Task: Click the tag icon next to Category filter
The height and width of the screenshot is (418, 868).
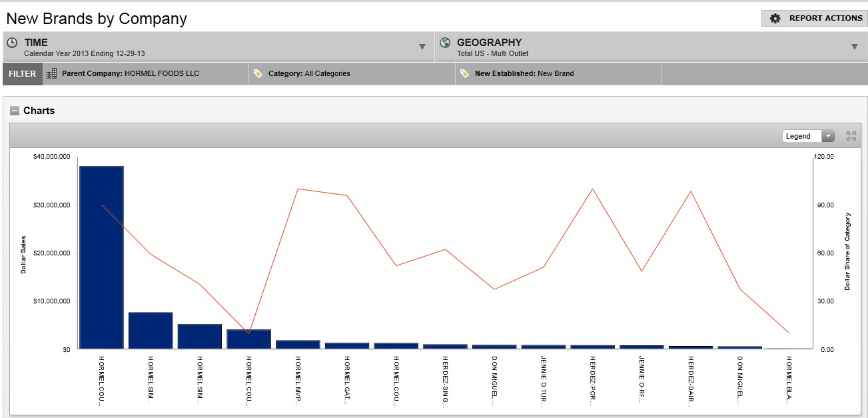Action: tap(258, 74)
